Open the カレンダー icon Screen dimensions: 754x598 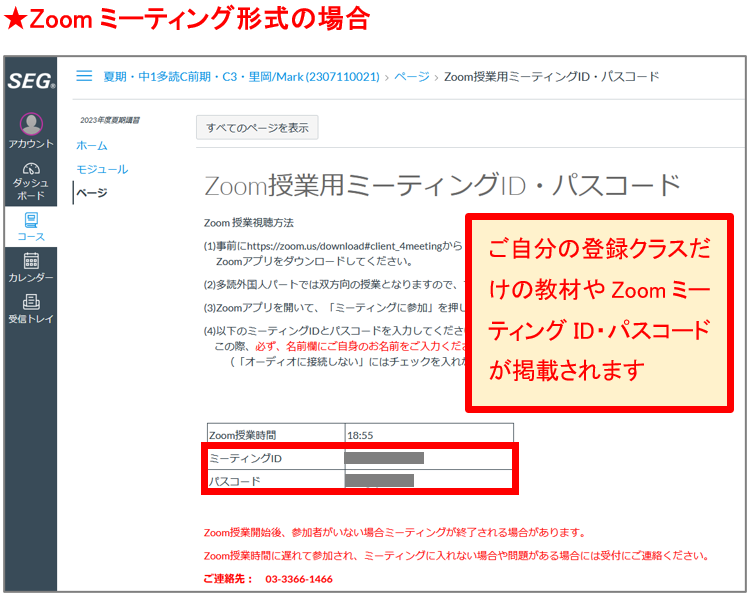(31, 261)
